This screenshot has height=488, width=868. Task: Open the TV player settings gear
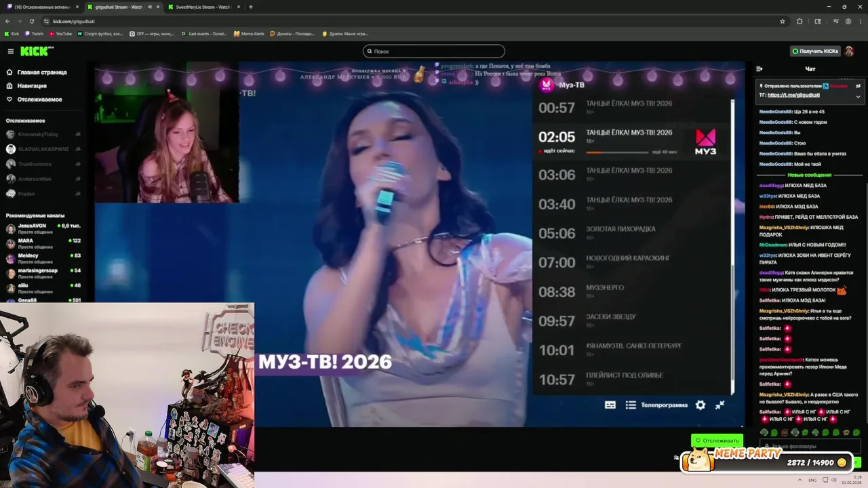[701, 405]
